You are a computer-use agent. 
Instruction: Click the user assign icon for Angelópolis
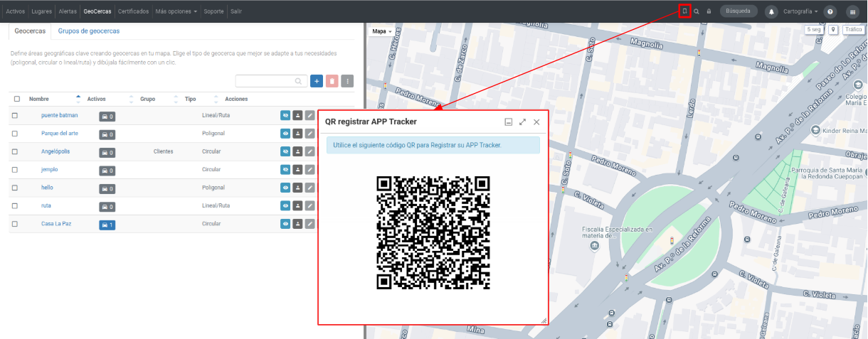[297, 151]
